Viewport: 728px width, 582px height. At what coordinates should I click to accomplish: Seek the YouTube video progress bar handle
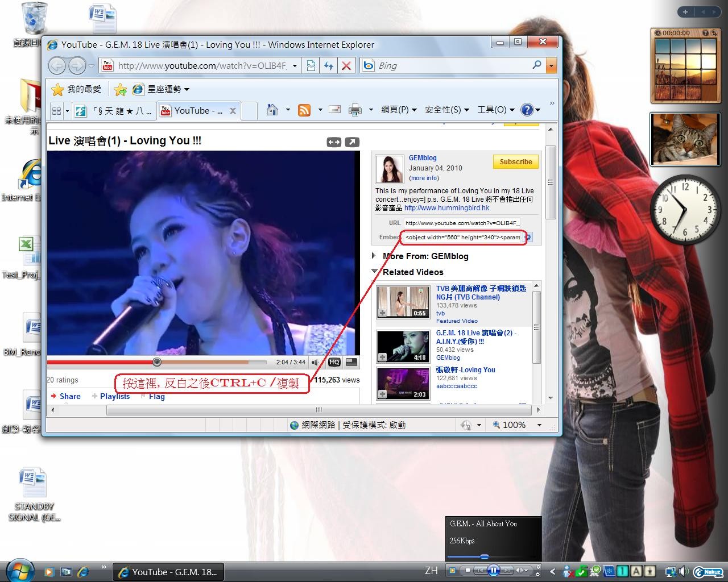pos(157,362)
